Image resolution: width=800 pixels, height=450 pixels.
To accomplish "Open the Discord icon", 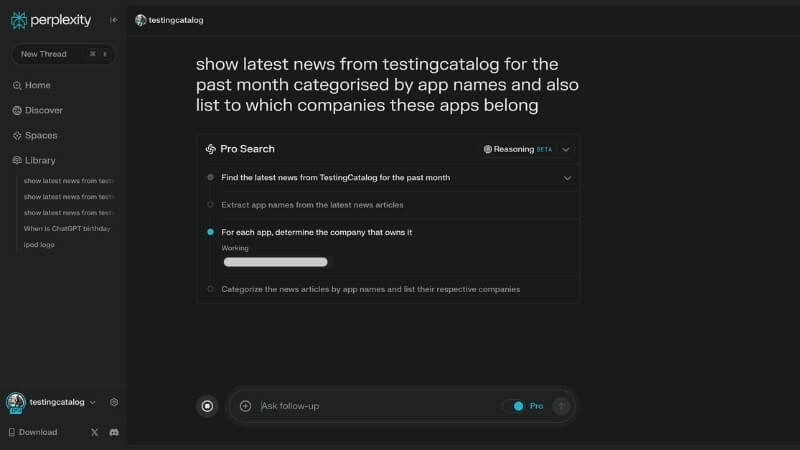I will pos(114,432).
